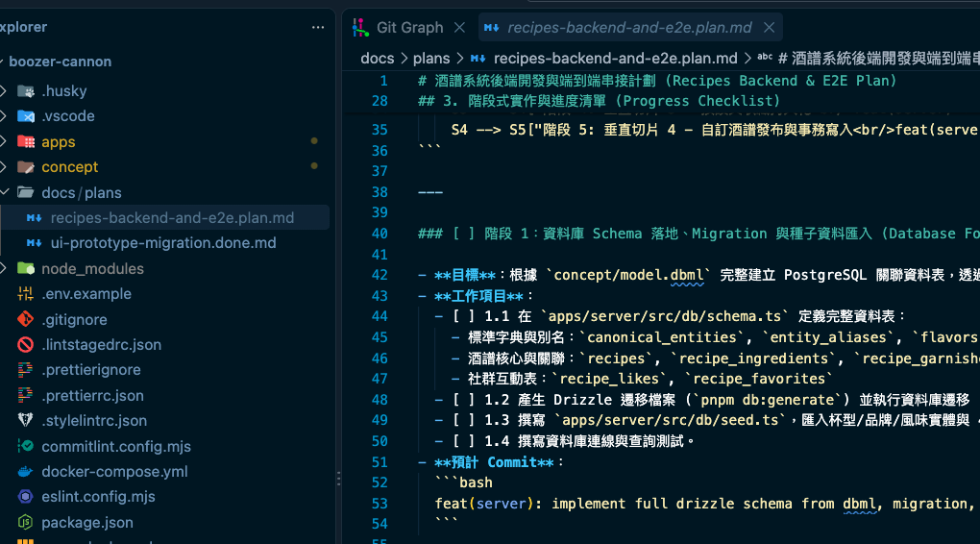Click the .prettierrc.json icon
Image resolution: width=980 pixels, height=544 pixels.
[26, 395]
